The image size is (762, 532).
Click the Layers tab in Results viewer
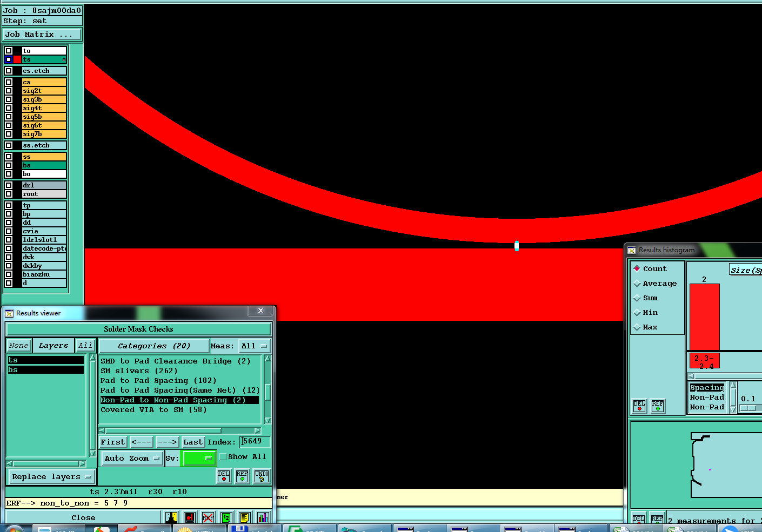coord(54,345)
